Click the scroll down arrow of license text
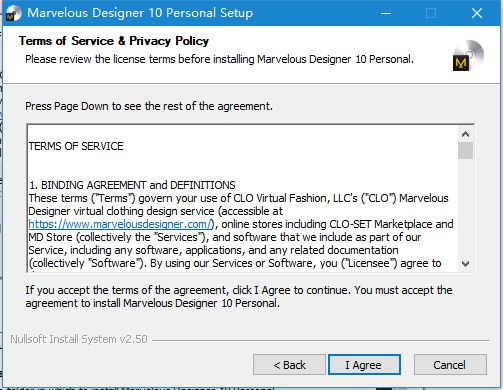The image size is (503, 390). tap(465, 264)
